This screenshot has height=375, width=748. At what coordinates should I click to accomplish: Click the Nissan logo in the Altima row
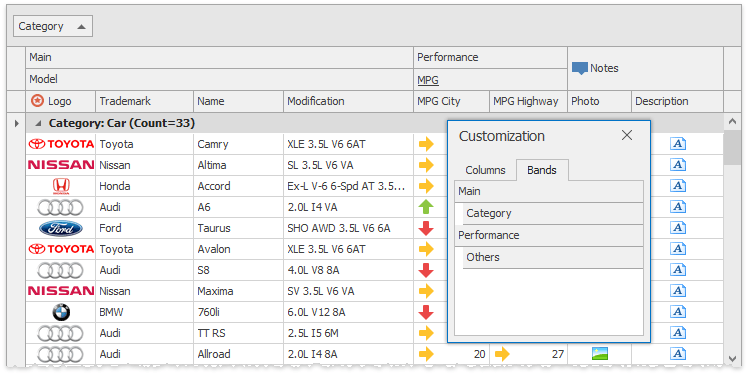click(61, 165)
